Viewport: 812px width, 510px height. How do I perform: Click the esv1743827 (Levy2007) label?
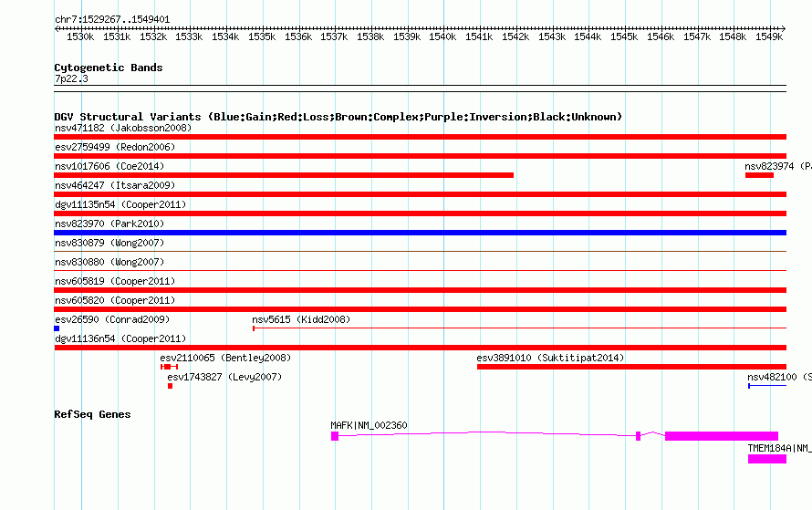pyautogui.click(x=224, y=377)
